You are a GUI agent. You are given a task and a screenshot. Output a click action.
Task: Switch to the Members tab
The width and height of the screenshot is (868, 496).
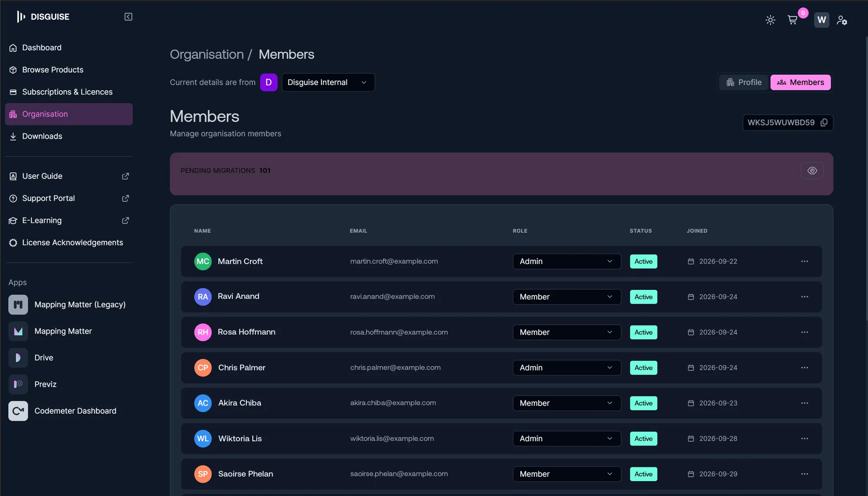coord(800,82)
